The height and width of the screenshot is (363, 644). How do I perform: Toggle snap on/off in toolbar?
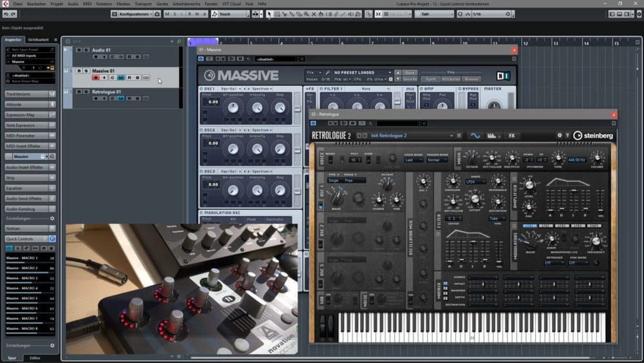tap(378, 14)
